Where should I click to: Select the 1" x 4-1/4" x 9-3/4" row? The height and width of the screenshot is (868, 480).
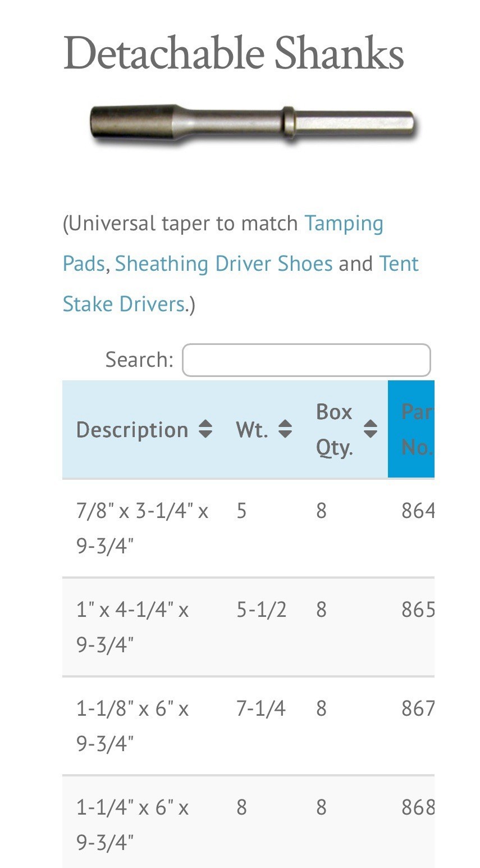pyautogui.click(x=248, y=627)
